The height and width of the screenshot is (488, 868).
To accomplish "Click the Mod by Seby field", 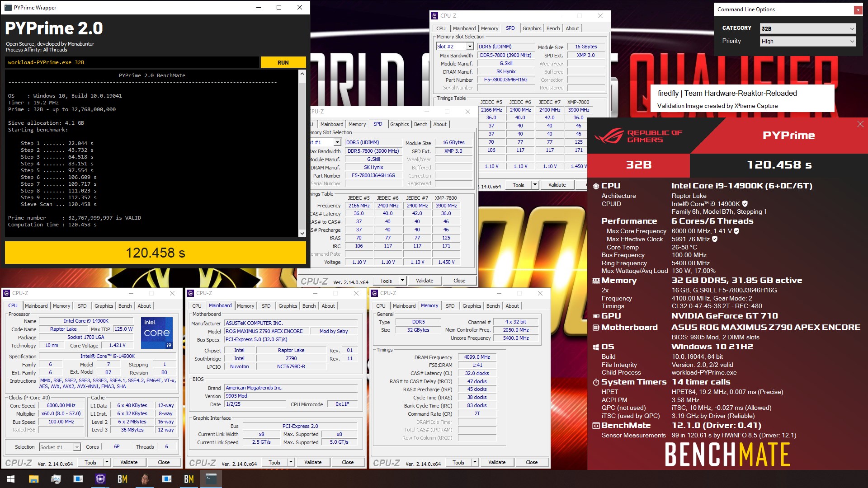I will click(x=334, y=331).
